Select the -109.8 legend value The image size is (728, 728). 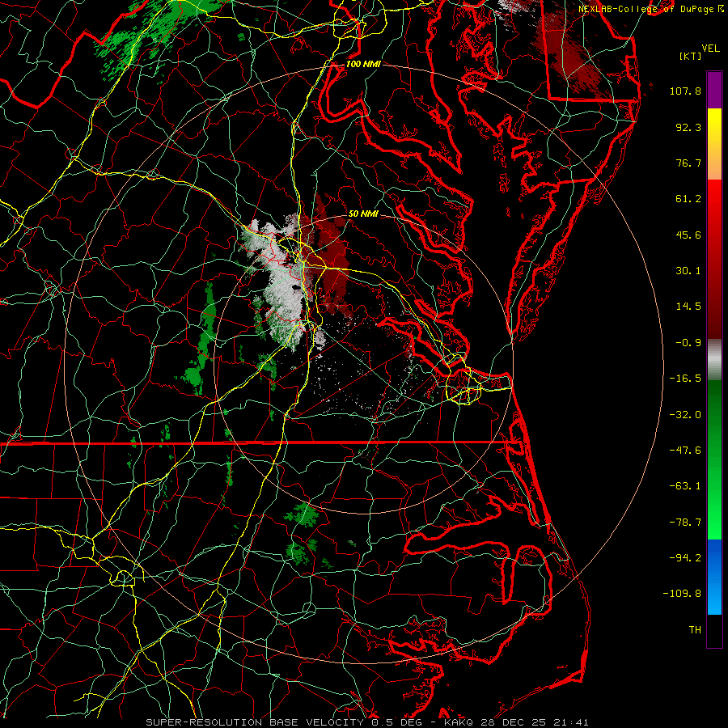click(x=683, y=594)
